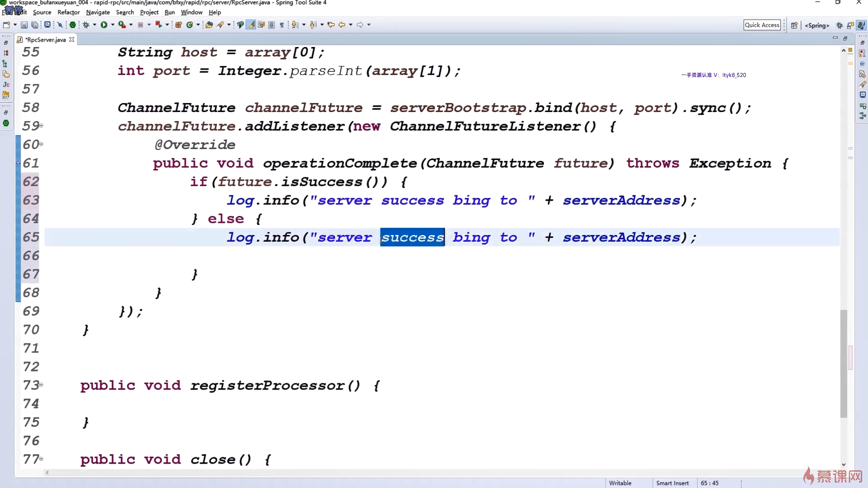
Task: Switch to the <Spring> perspective button
Action: [x=817, y=25]
